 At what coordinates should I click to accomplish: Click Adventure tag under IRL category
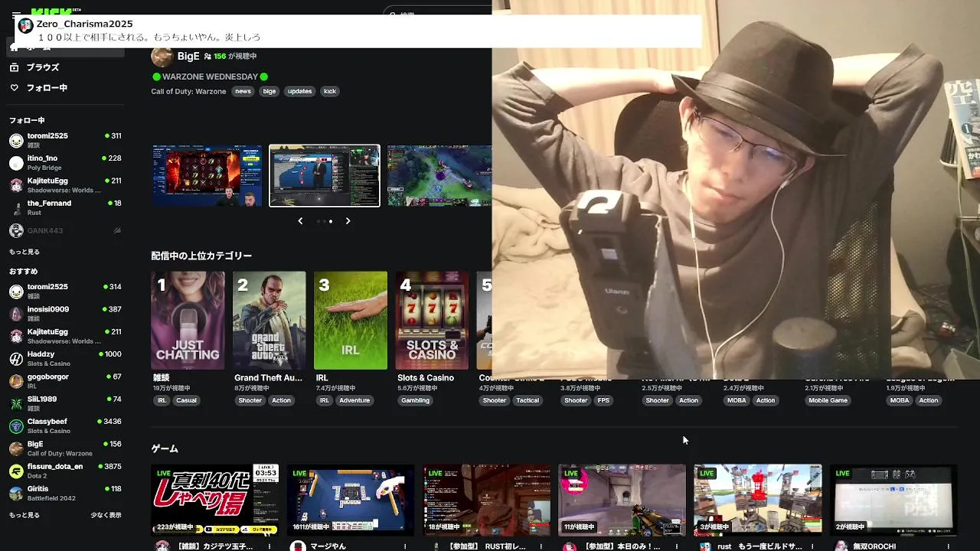coord(354,400)
